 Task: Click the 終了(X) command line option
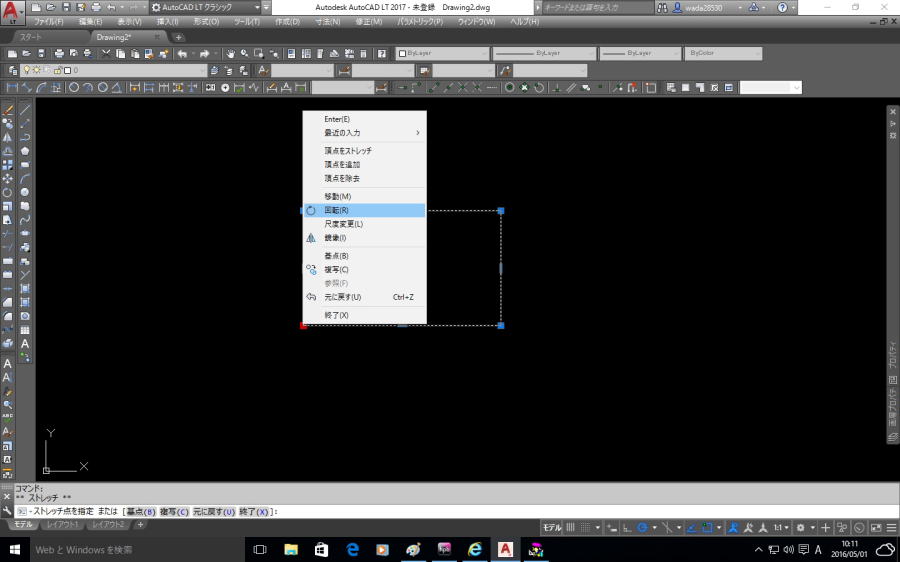[x=254, y=511]
